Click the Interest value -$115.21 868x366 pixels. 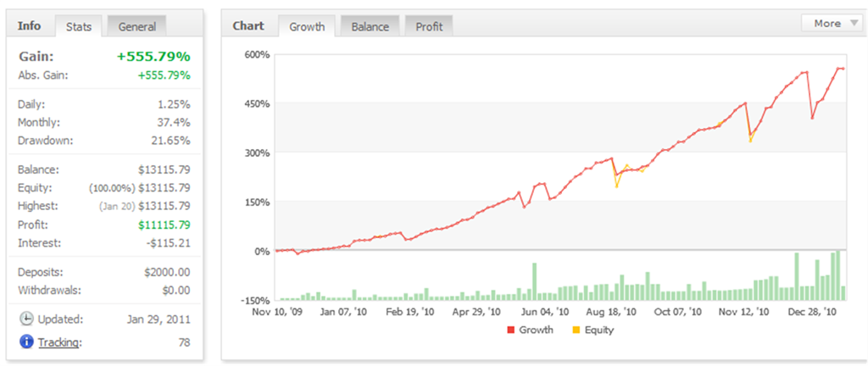tap(169, 242)
